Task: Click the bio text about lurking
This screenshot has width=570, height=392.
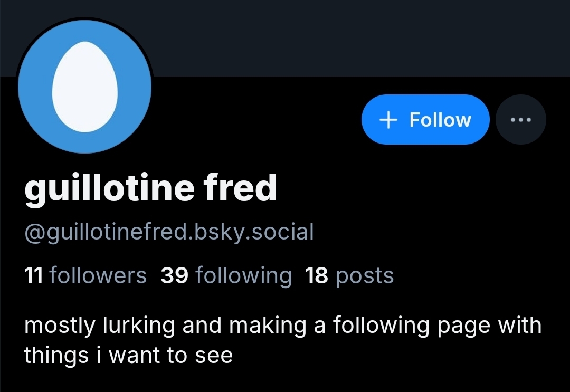Action: pyautogui.click(x=283, y=326)
